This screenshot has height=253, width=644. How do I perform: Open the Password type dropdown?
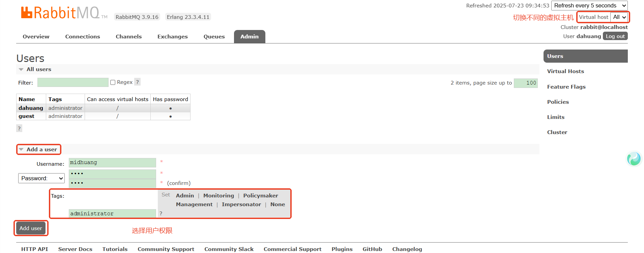point(41,178)
